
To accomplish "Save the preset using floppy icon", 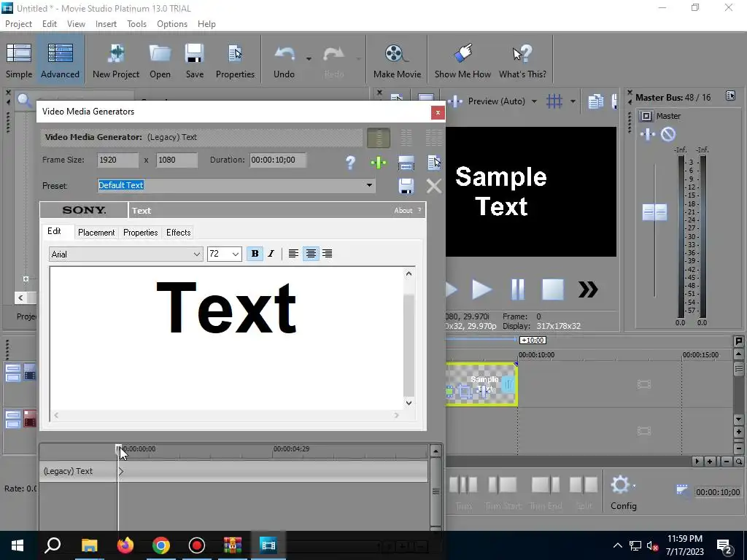I will tap(406, 186).
